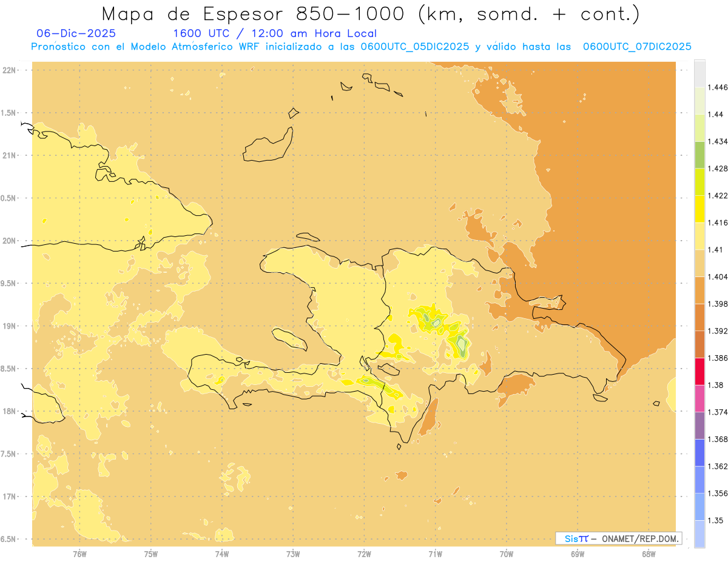The height and width of the screenshot is (562, 728).
Task: Click the red legend swatch above 1.38
Action: click(700, 371)
